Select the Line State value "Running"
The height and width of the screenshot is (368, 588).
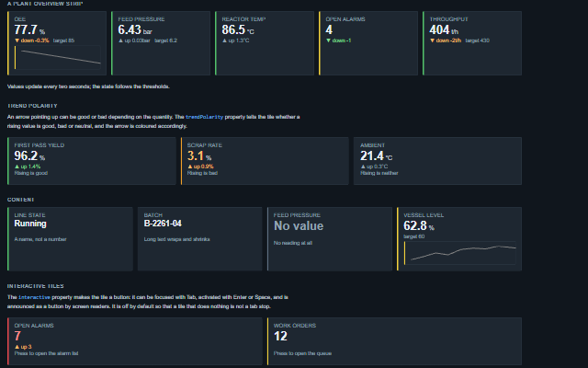click(x=30, y=224)
